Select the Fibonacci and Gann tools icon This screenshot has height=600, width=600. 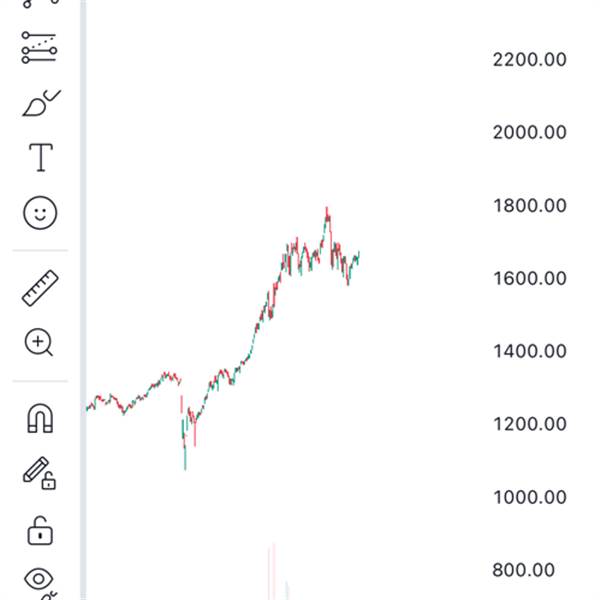pos(40,48)
